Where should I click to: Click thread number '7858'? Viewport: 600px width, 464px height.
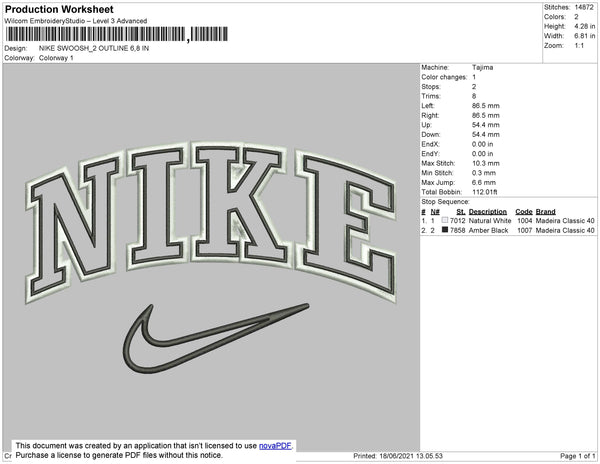[x=458, y=230]
